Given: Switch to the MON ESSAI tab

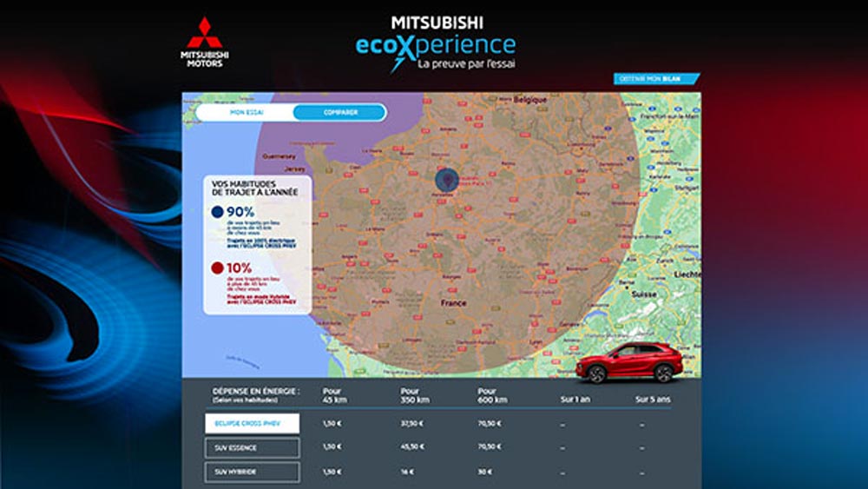Looking at the screenshot, I should point(247,112).
